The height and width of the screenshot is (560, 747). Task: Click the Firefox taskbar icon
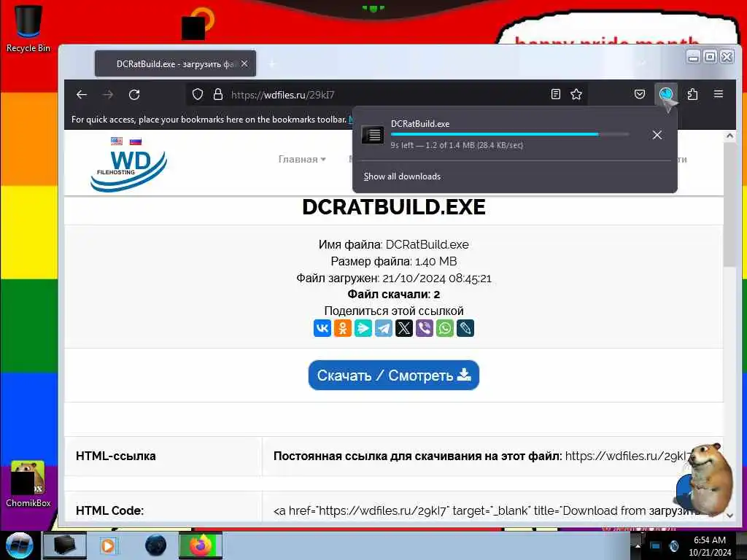(201, 545)
